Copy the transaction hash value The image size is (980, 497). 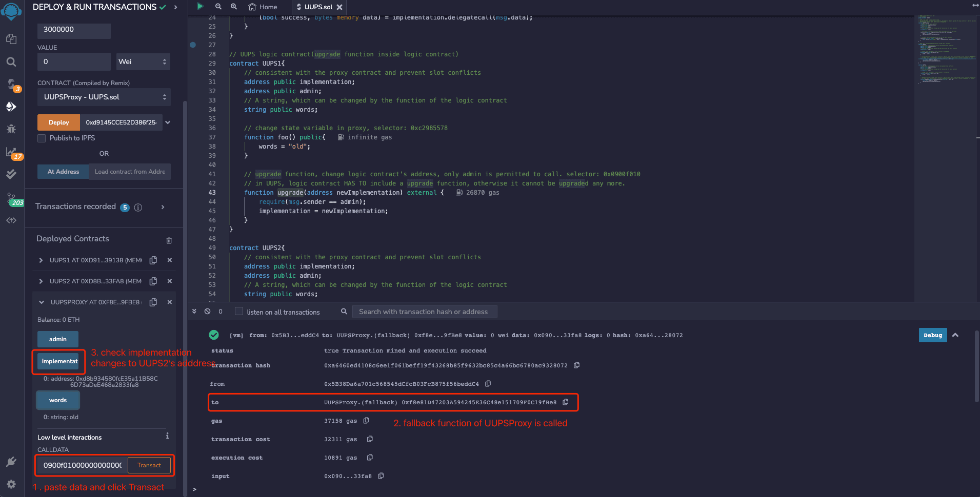point(577,365)
